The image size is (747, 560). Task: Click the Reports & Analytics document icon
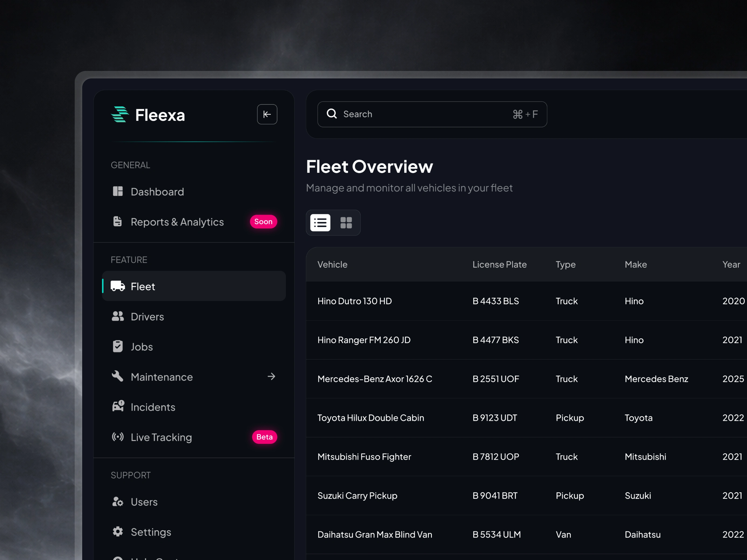pos(117,221)
